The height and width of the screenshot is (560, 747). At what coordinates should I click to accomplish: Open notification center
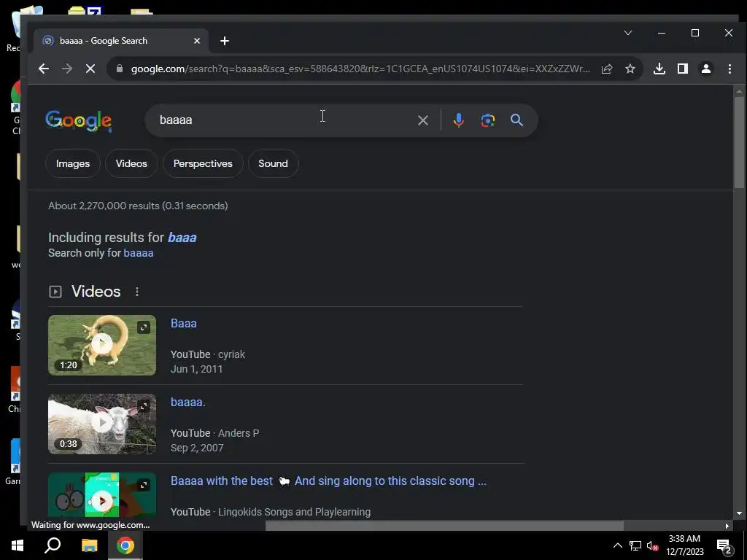click(724, 545)
